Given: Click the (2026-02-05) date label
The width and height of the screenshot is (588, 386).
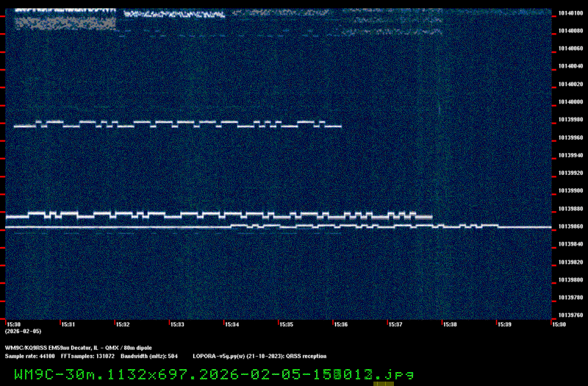Looking at the screenshot, I should [23, 332].
